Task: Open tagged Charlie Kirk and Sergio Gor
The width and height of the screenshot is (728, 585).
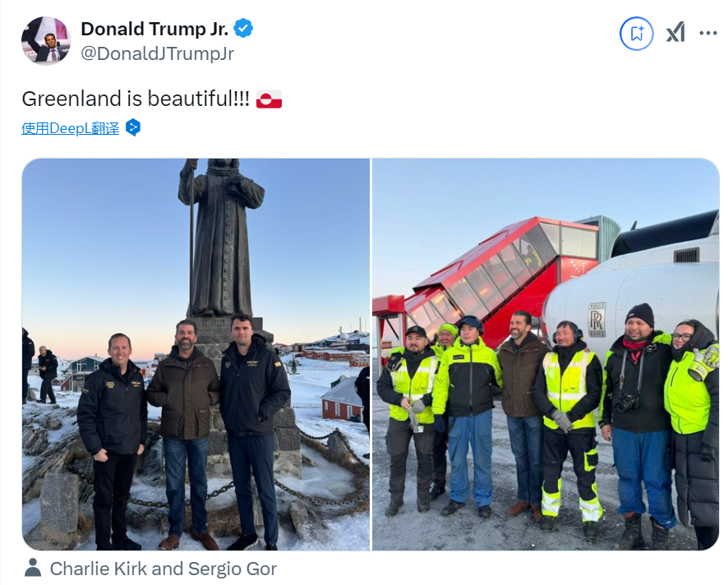Action: (163, 569)
